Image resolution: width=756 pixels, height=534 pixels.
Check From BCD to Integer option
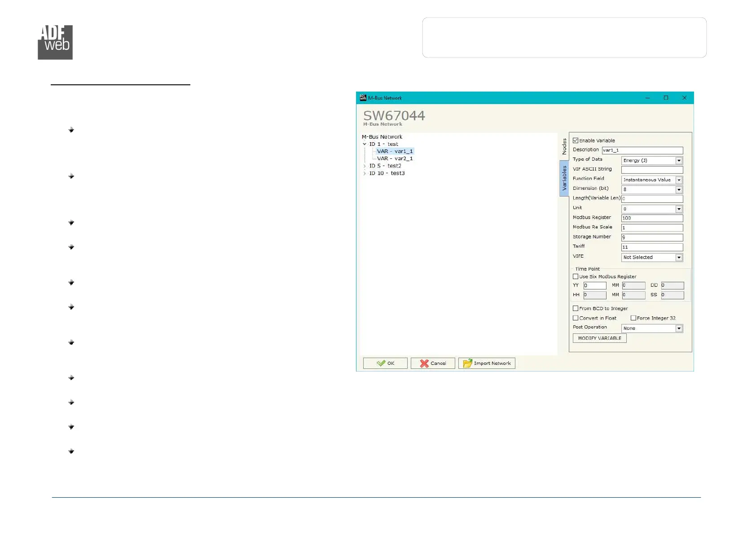pos(576,308)
